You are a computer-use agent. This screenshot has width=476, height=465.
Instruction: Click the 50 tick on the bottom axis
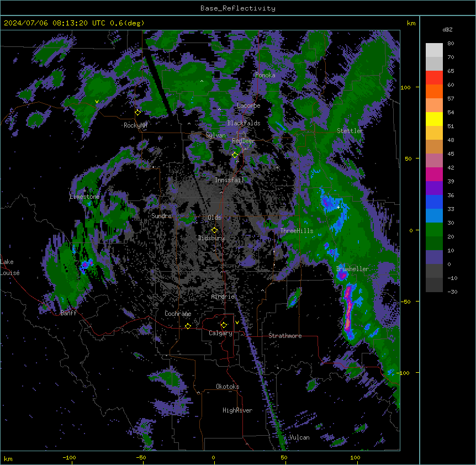coord(284,457)
